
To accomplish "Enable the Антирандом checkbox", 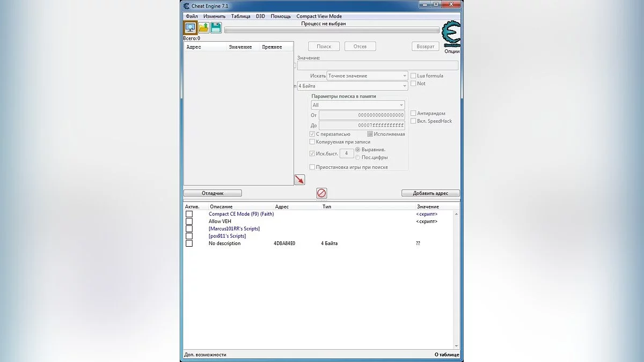I will point(413,113).
